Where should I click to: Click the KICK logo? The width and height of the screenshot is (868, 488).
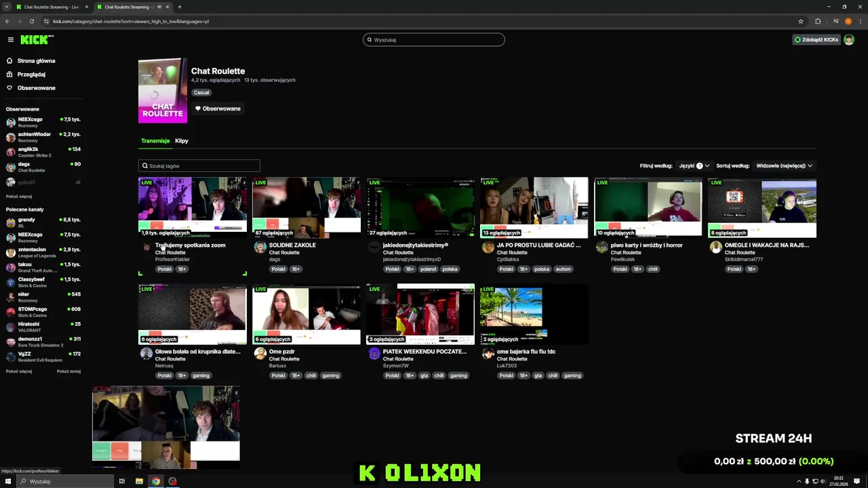tap(36, 40)
